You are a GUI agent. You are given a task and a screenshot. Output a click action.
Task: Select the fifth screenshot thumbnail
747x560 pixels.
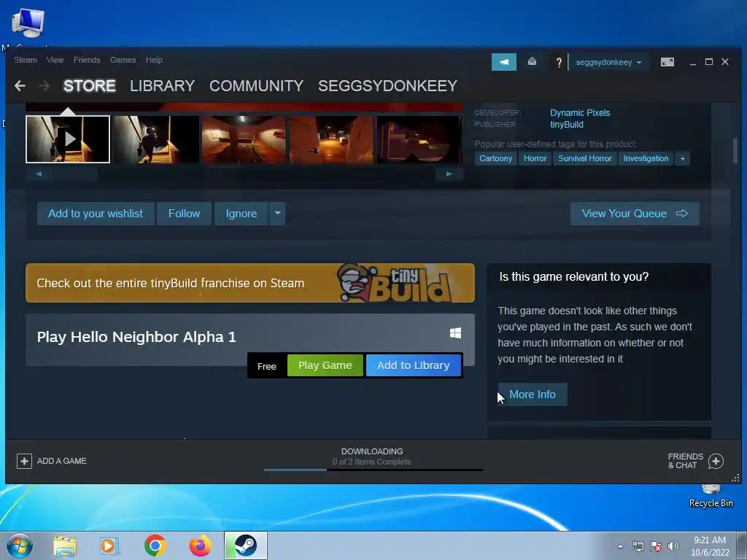pyautogui.click(x=419, y=139)
